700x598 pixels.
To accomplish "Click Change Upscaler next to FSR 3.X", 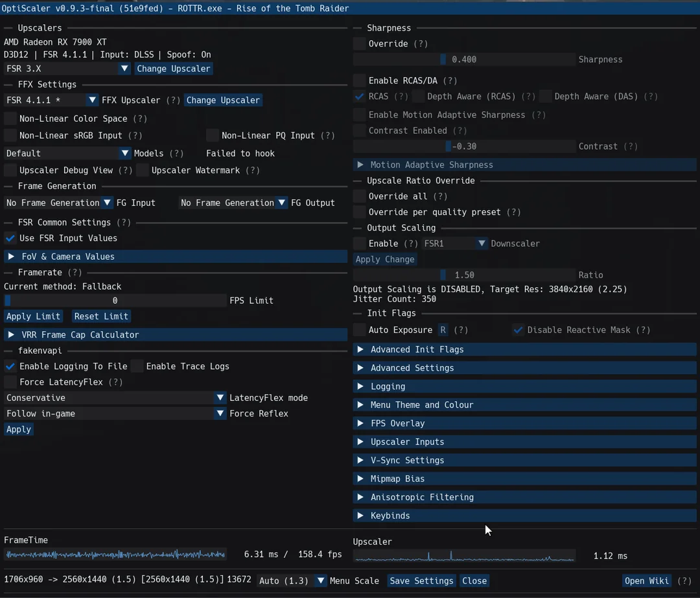I will (173, 69).
